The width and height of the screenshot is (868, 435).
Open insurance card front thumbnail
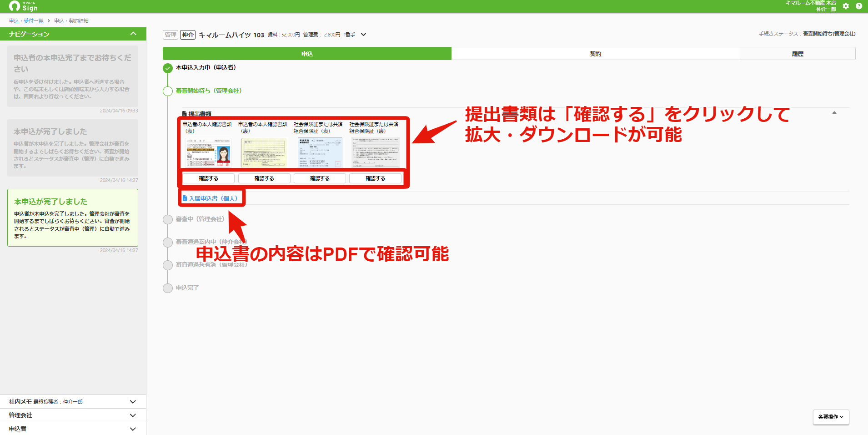click(x=320, y=153)
